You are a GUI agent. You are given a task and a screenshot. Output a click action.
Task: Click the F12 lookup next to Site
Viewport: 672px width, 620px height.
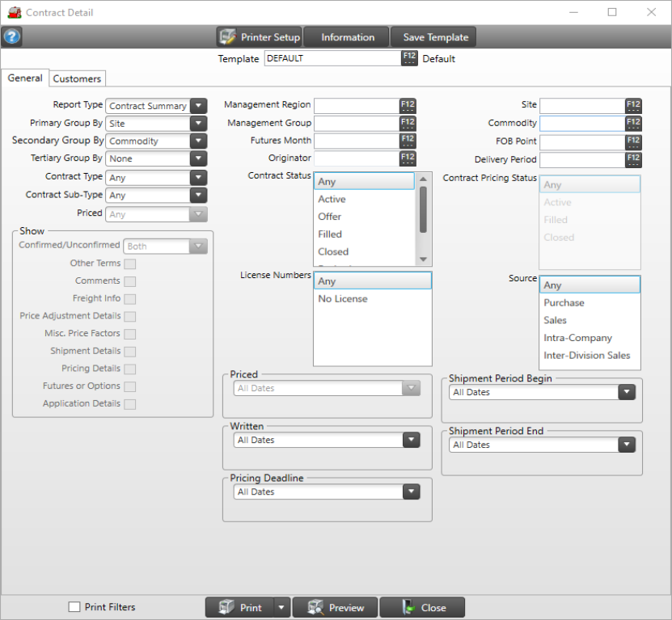click(x=633, y=106)
